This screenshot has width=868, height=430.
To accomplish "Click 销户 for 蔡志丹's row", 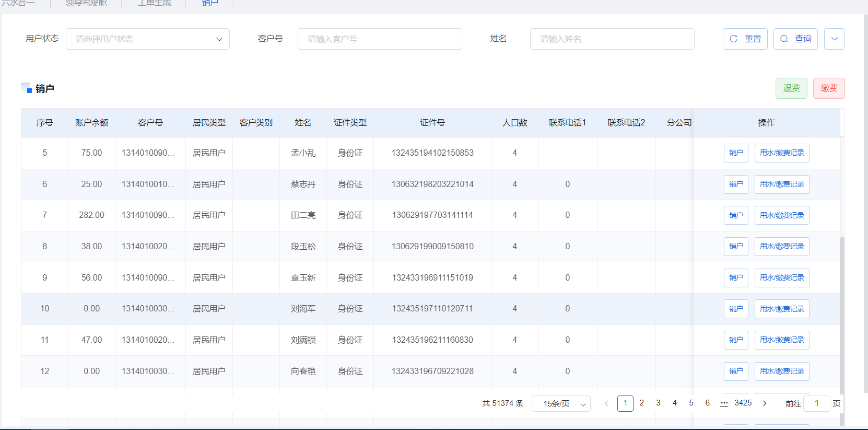I will tap(736, 184).
